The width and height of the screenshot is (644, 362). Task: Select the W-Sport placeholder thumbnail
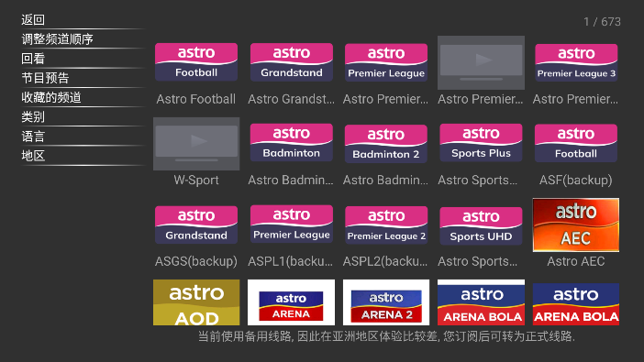click(196, 144)
